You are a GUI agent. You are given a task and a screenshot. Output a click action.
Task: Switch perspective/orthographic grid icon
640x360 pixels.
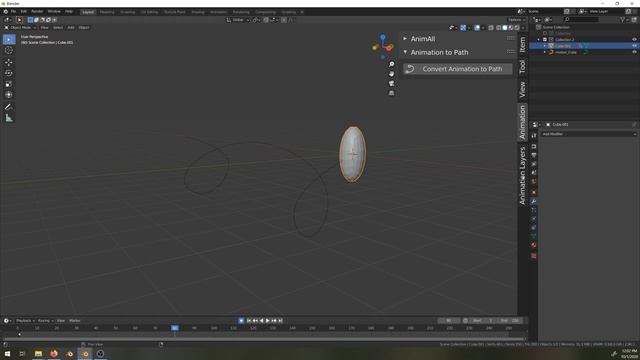pos(391,93)
